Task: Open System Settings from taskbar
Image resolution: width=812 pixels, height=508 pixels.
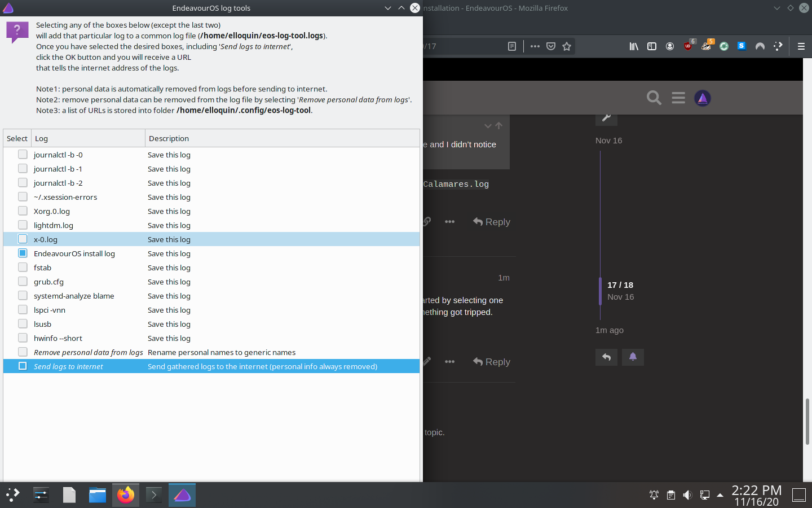Action: coord(41,495)
